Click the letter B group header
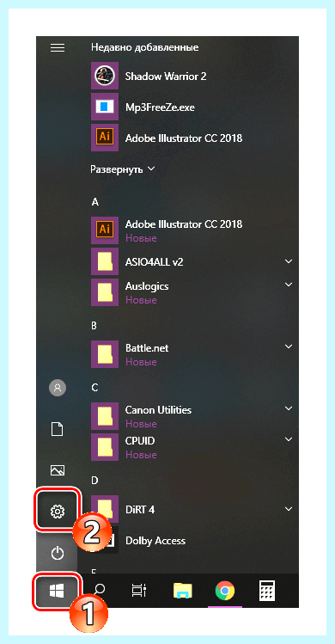335x644 pixels. tap(94, 326)
